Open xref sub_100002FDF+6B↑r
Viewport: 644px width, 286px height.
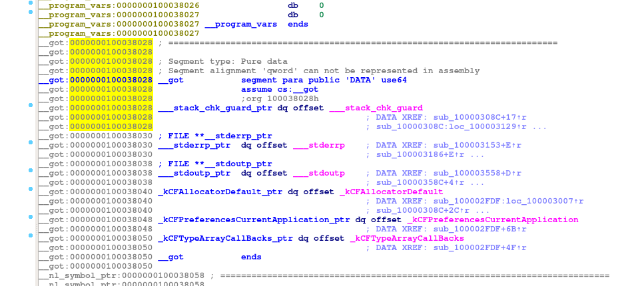pyautogui.click(x=480, y=229)
